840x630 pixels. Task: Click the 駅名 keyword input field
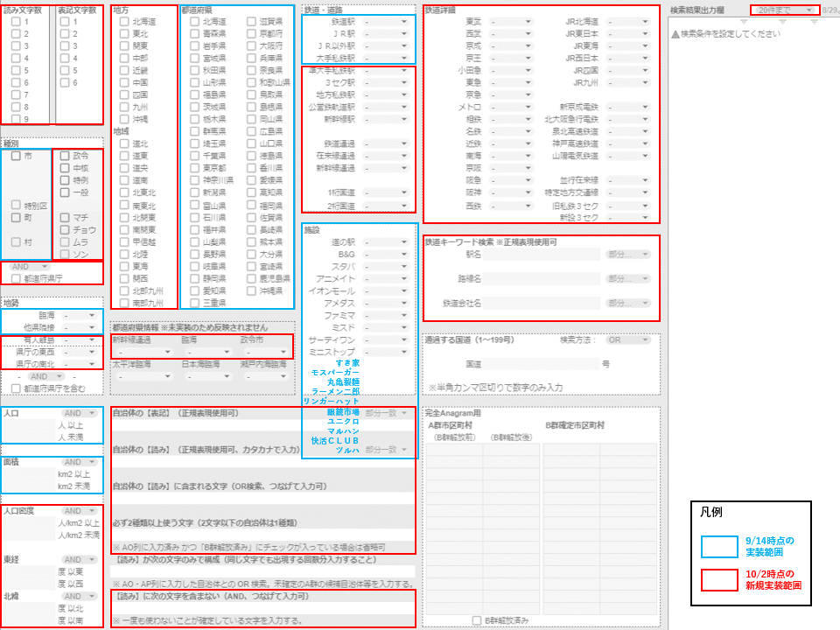click(x=541, y=255)
